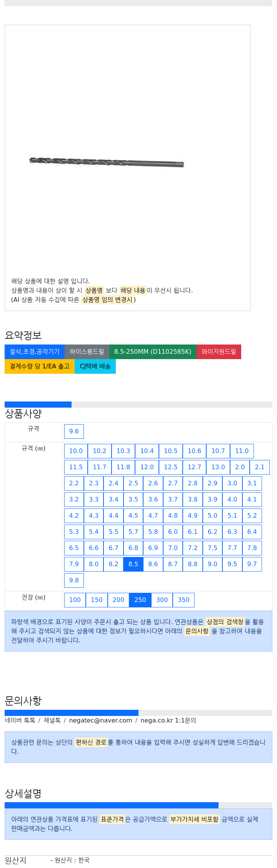Click the 절삭,초경,공작기기 category tag
Viewport: 277px width, 868px height.
(x=35, y=352)
